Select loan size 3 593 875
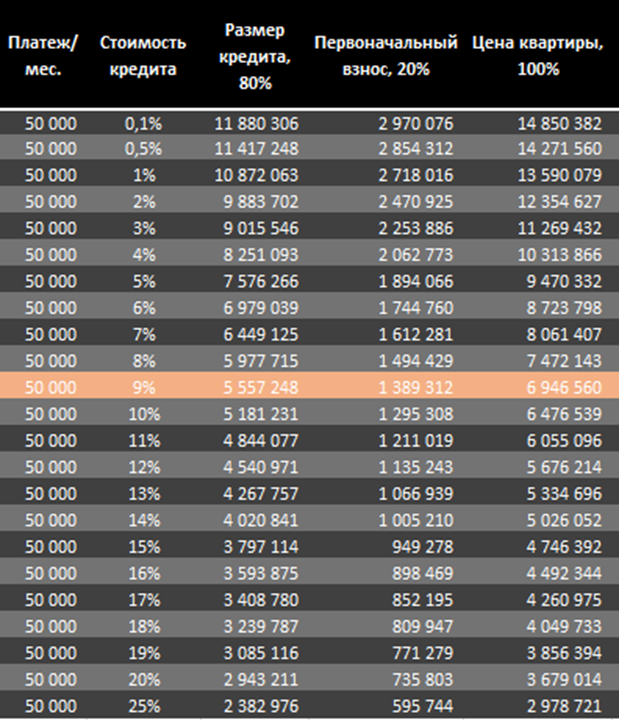The width and height of the screenshot is (619, 720). tap(261, 574)
